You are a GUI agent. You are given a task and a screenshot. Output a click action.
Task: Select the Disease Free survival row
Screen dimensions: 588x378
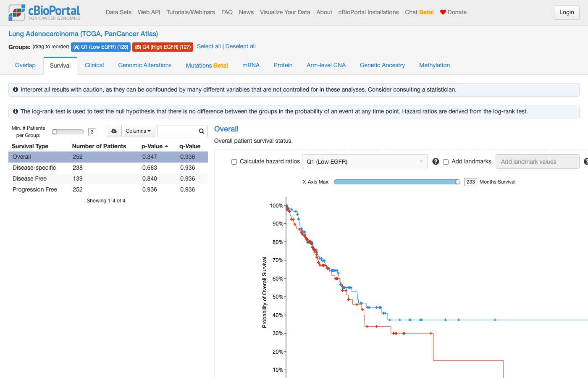tap(108, 178)
